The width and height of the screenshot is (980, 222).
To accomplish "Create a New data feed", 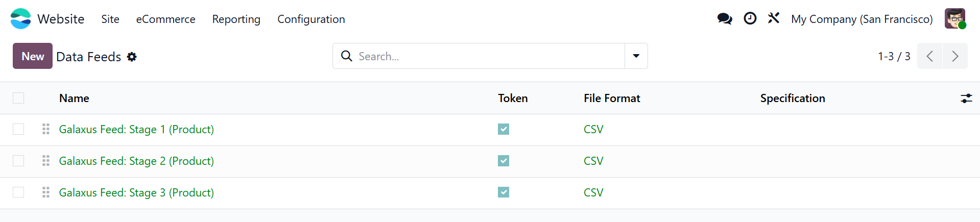I will click(x=33, y=56).
